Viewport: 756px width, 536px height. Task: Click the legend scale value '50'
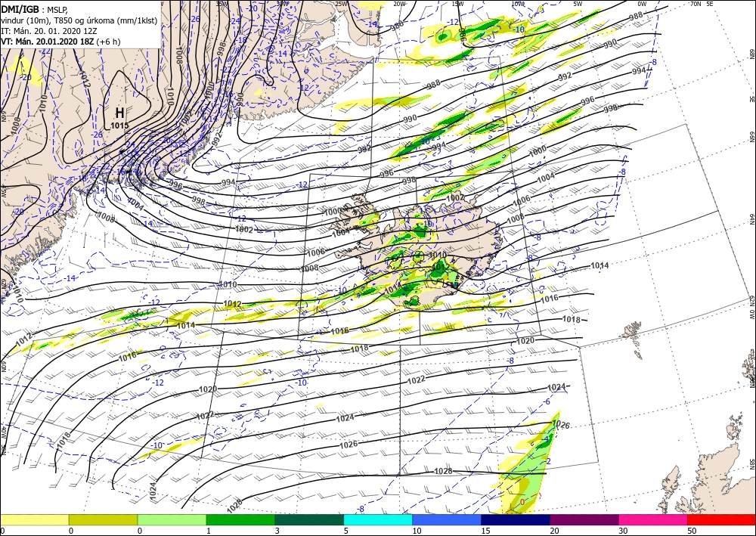(x=692, y=531)
